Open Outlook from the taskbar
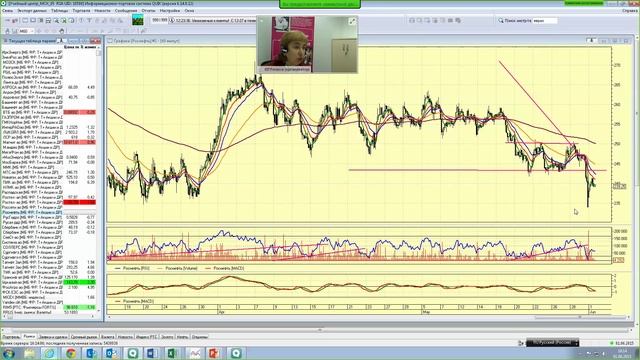Viewport: 640px width, 360px height. (x=111, y=353)
